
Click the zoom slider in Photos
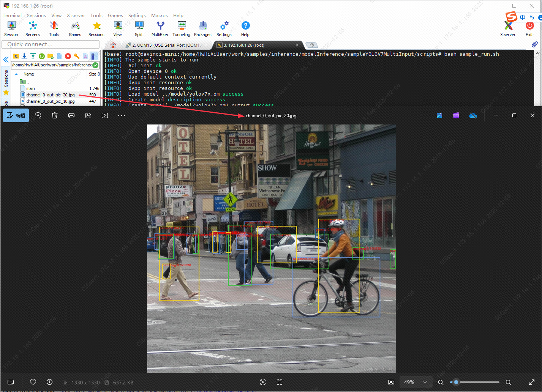(475, 382)
